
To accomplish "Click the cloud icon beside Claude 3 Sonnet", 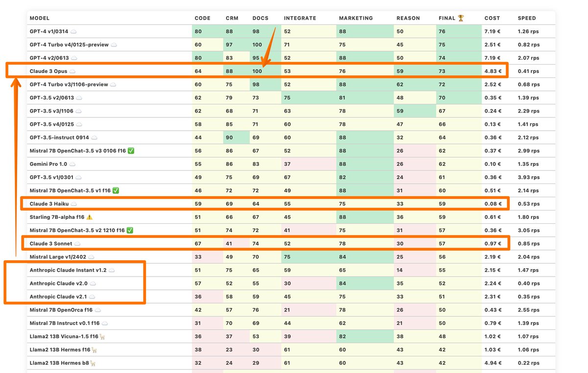I will (77, 243).
